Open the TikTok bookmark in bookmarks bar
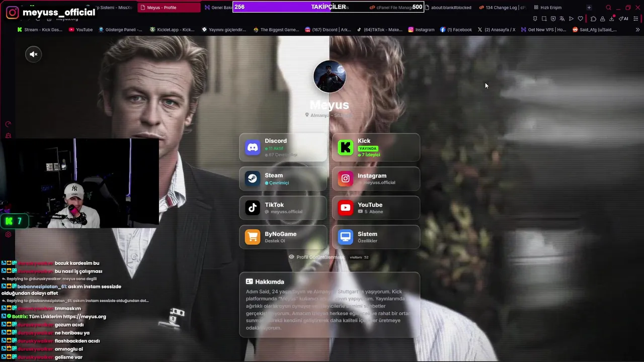Image resolution: width=644 pixels, height=362 pixels. click(380, 30)
